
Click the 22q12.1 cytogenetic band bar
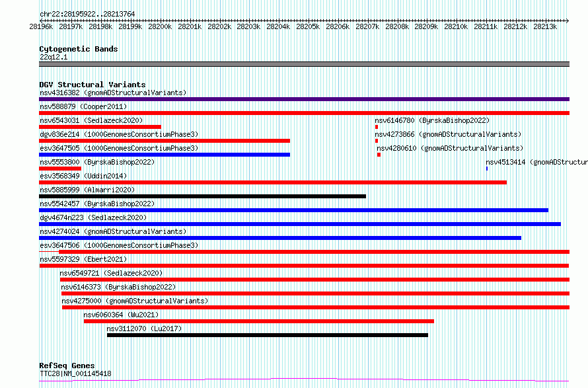(x=304, y=64)
